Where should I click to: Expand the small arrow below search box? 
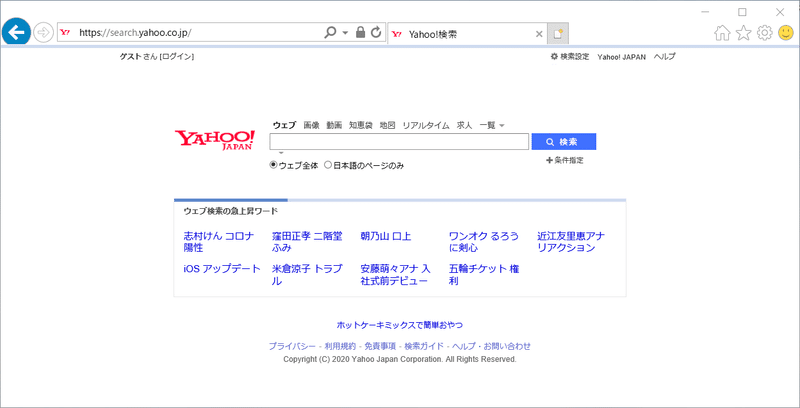pyautogui.click(x=281, y=153)
